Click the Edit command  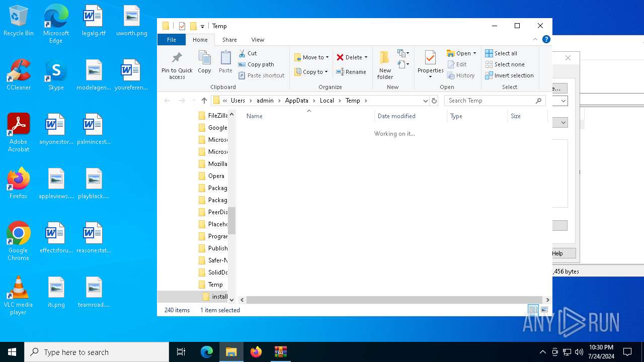457,64
